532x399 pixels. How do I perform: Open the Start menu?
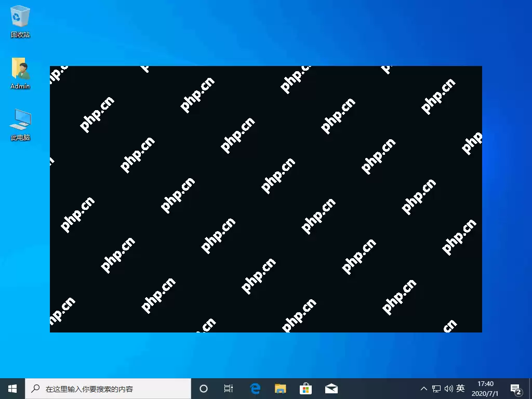(x=11, y=388)
